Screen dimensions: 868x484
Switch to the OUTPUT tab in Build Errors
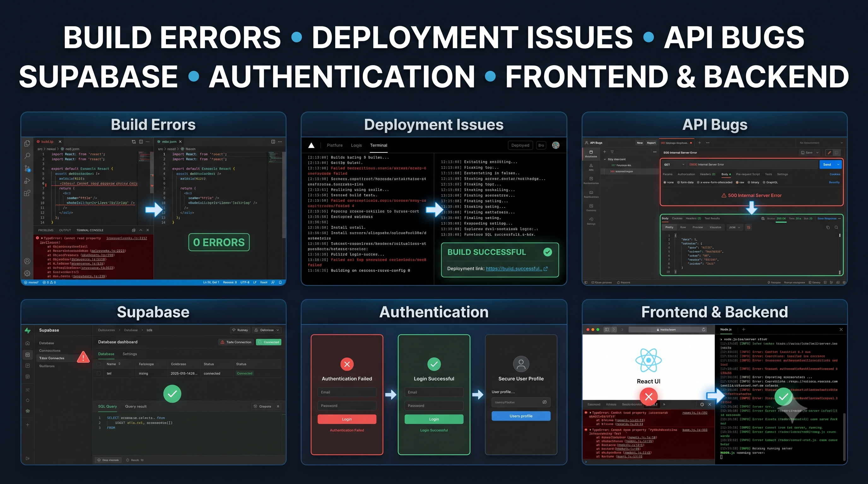[x=65, y=230]
